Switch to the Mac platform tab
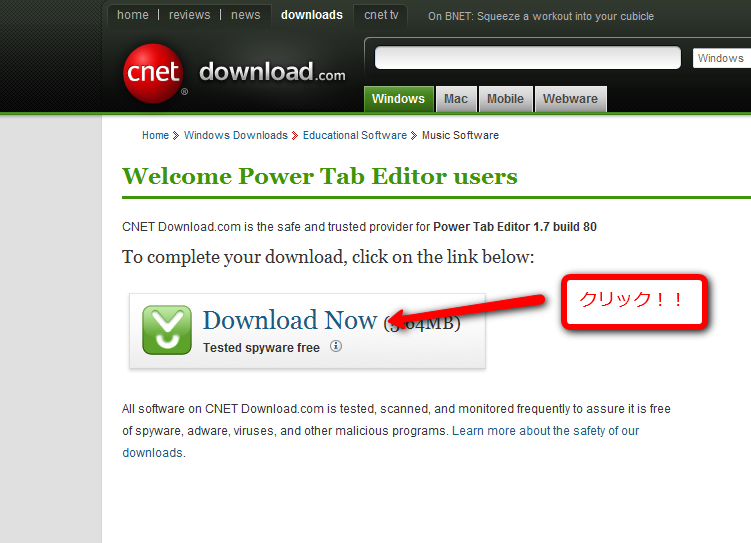751x543 pixels. (456, 99)
